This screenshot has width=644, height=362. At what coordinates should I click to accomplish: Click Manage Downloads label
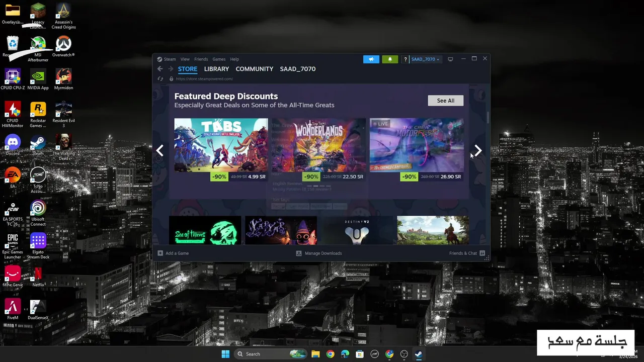click(x=323, y=253)
